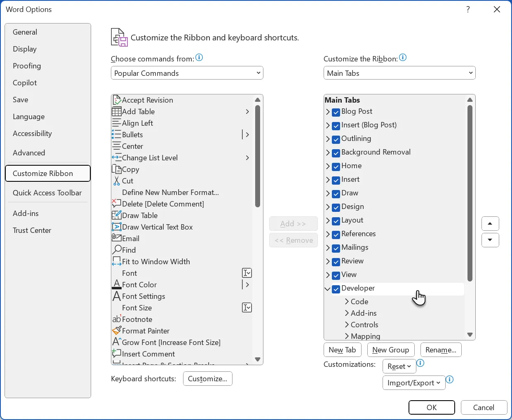Image resolution: width=512 pixels, height=420 pixels.
Task: Uncheck the Developer tab checkbox
Action: coord(336,289)
